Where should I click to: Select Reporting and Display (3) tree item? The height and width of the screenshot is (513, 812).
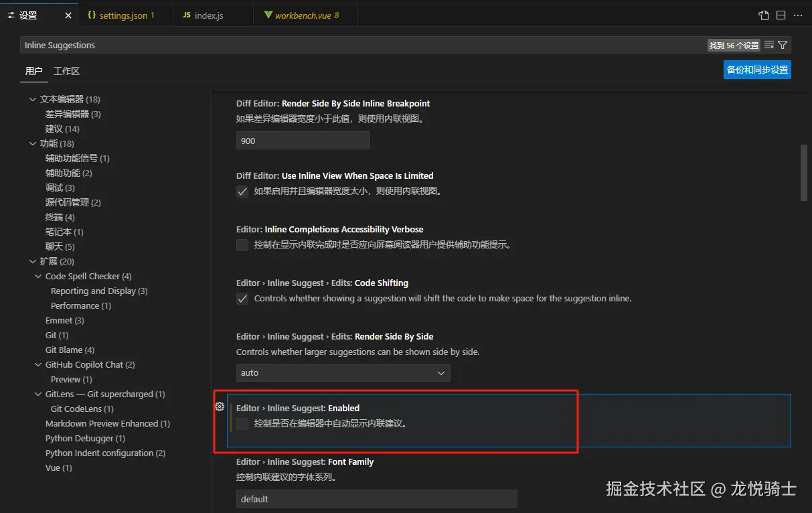(x=99, y=291)
